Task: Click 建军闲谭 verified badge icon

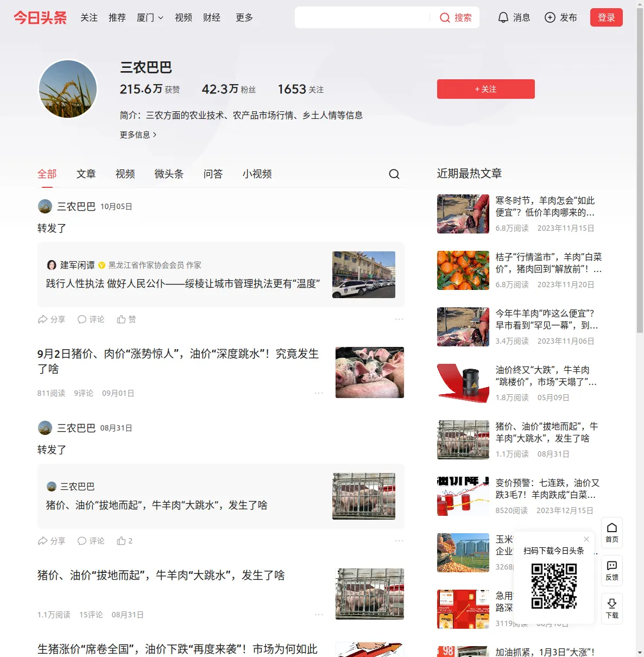Action: (x=102, y=266)
